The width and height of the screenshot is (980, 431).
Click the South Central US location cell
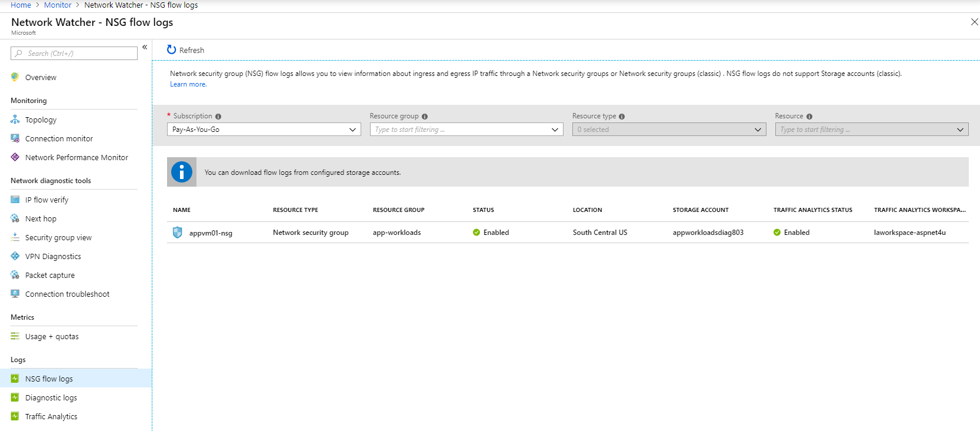click(600, 233)
